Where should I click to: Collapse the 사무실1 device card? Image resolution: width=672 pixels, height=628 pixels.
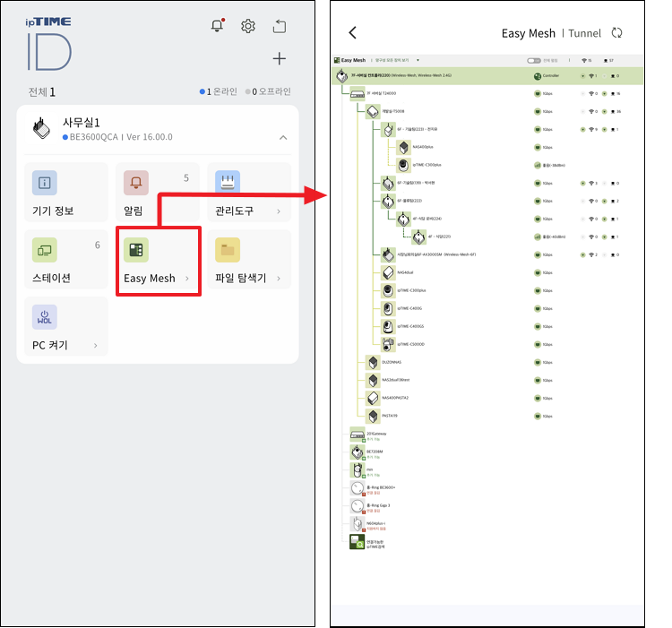click(x=283, y=137)
